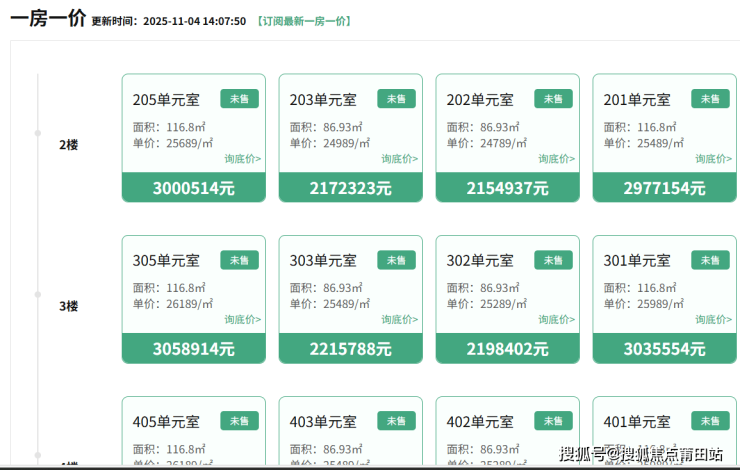Click the 2198402元 total price bar
Viewport: 740px width, 470px height.
point(508,349)
